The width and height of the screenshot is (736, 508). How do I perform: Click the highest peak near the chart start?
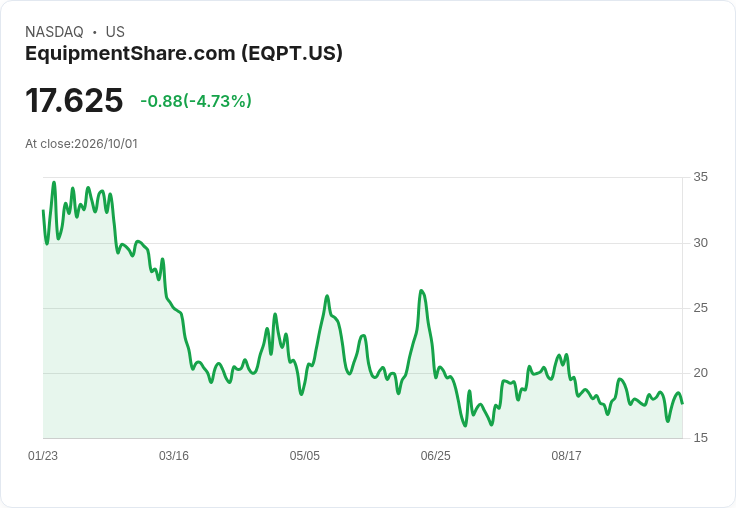pos(54,183)
